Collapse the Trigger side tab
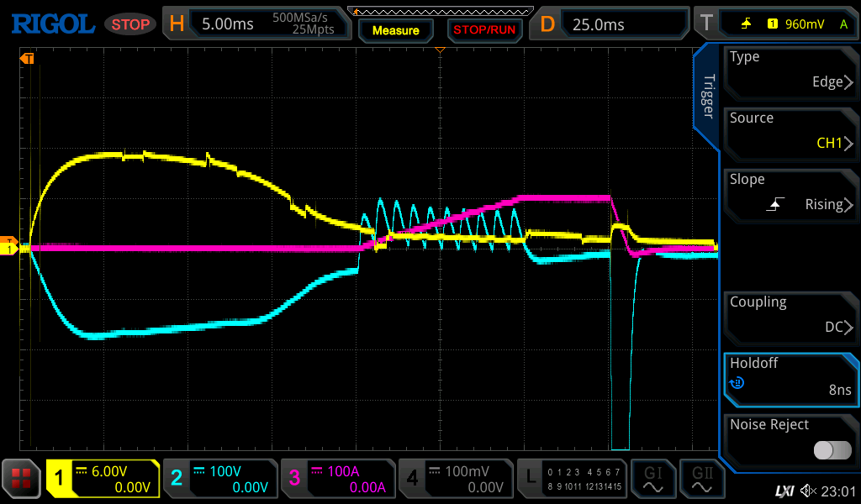This screenshot has height=504, width=861. coord(707,97)
